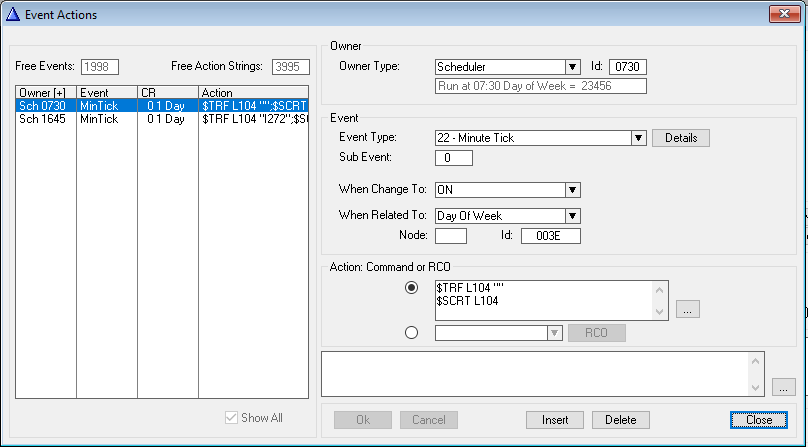Open the When Change To dropdown
Image resolution: width=808 pixels, height=447 pixels.
(572, 190)
